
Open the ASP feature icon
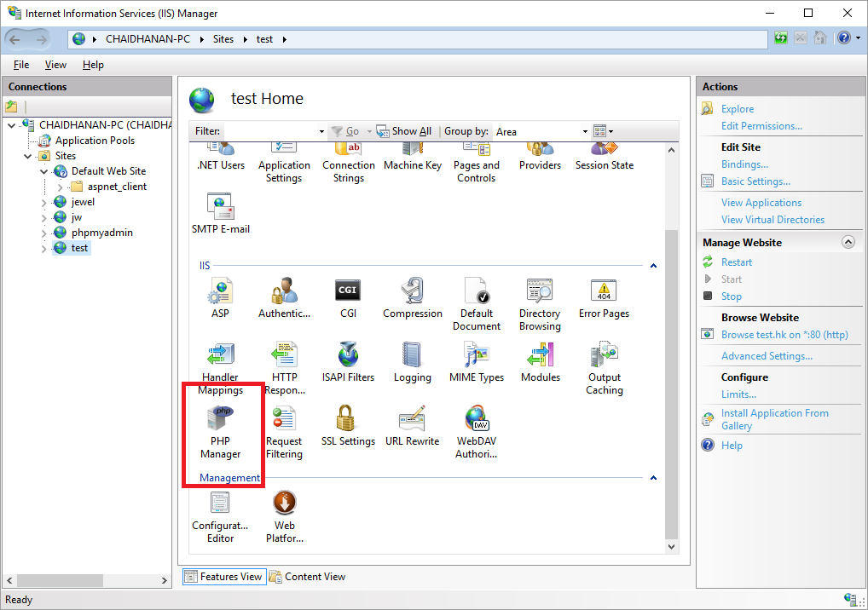220,299
